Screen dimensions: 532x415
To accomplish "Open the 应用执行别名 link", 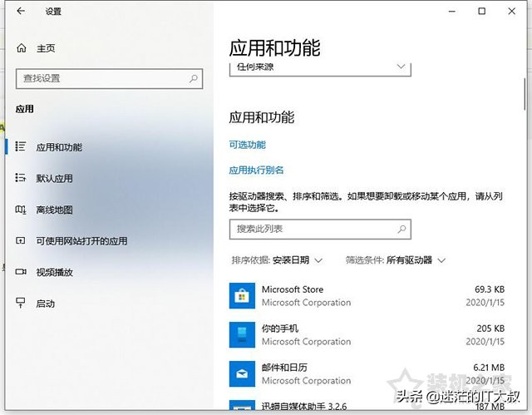I will tap(256, 170).
